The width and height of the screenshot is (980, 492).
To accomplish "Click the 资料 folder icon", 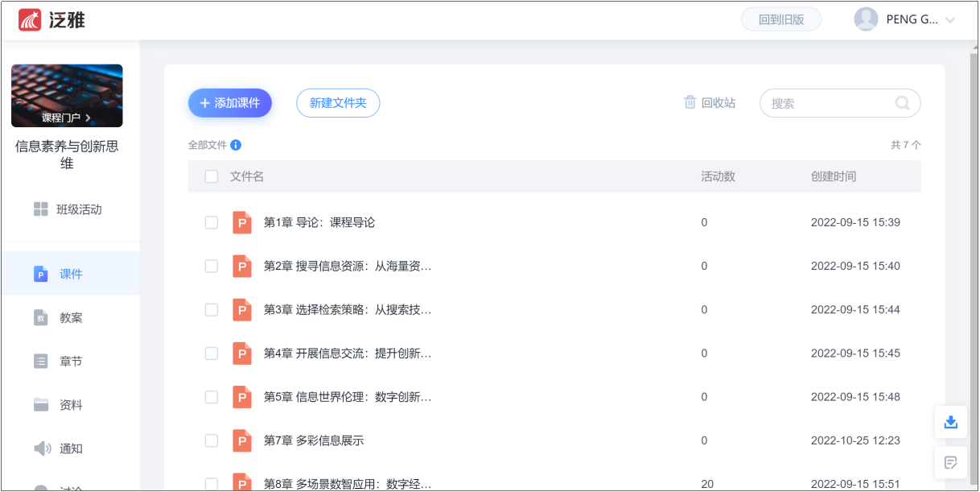I will pyautogui.click(x=41, y=405).
